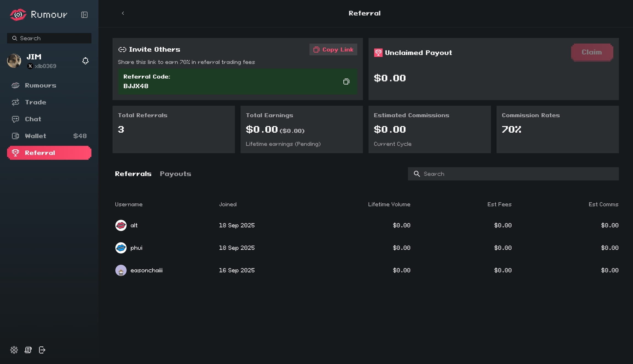Open the Wallet page

[x=35, y=136]
